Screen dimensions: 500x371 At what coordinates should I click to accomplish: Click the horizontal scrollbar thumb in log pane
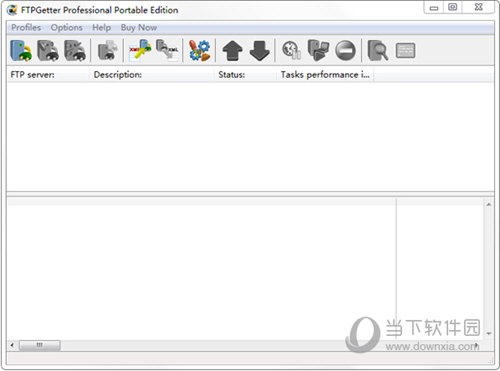(x=40, y=345)
